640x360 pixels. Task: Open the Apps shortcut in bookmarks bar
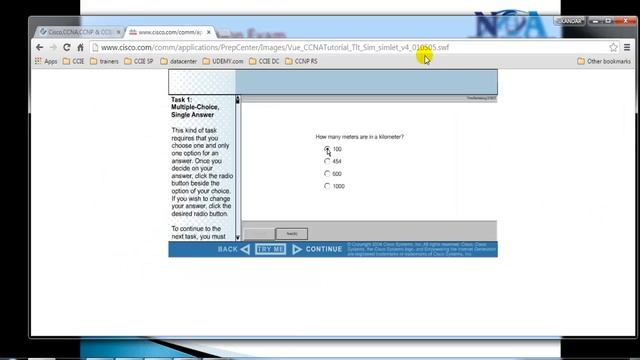pos(46,61)
